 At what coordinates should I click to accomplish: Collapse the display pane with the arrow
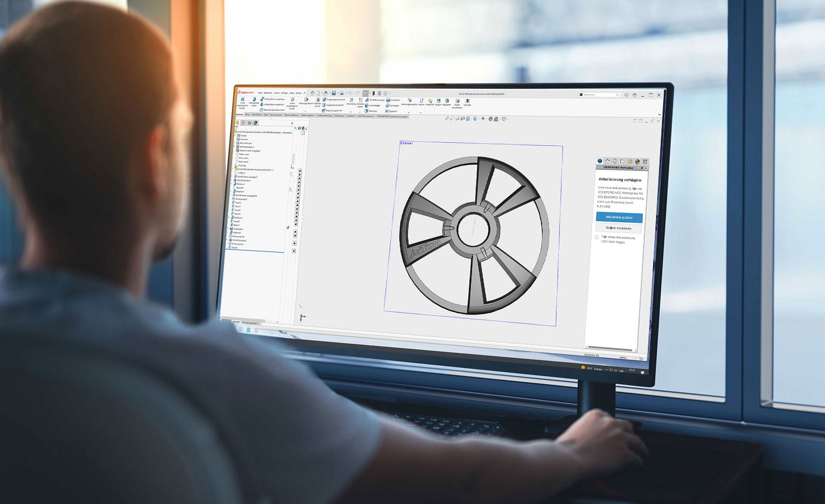tap(292, 124)
